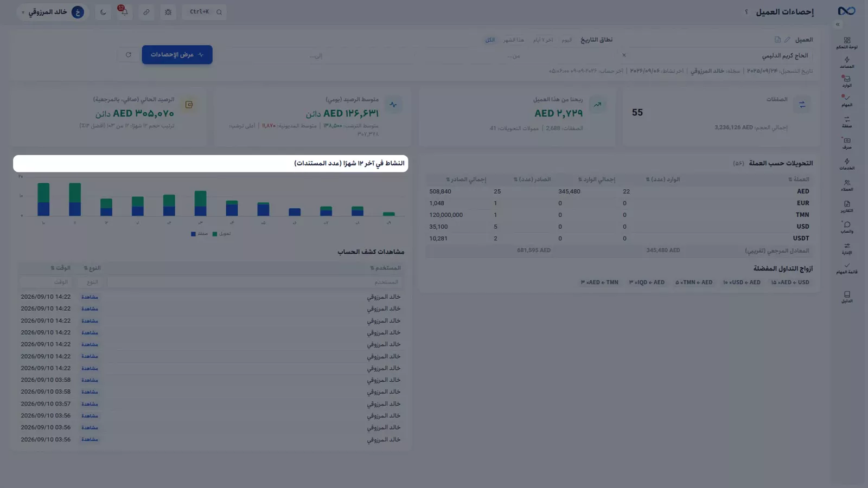Open واتساب WhatsApp in the sidebar
Screen dimensions: 868x488
click(847, 227)
